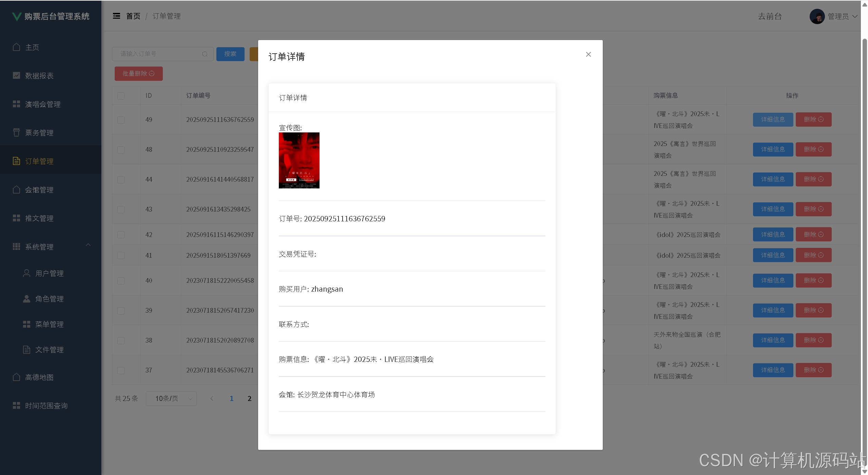Open 高德地图 in the sidebar

[x=51, y=377]
